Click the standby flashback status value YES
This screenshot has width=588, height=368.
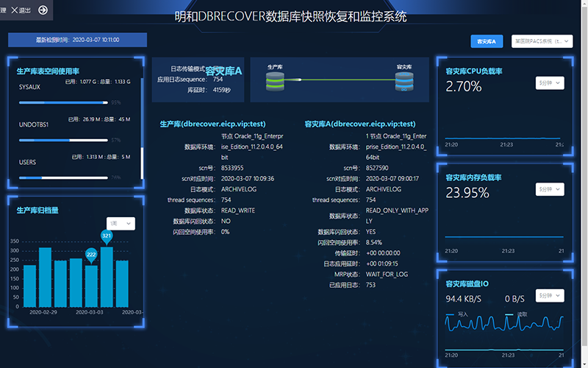tap(370, 232)
